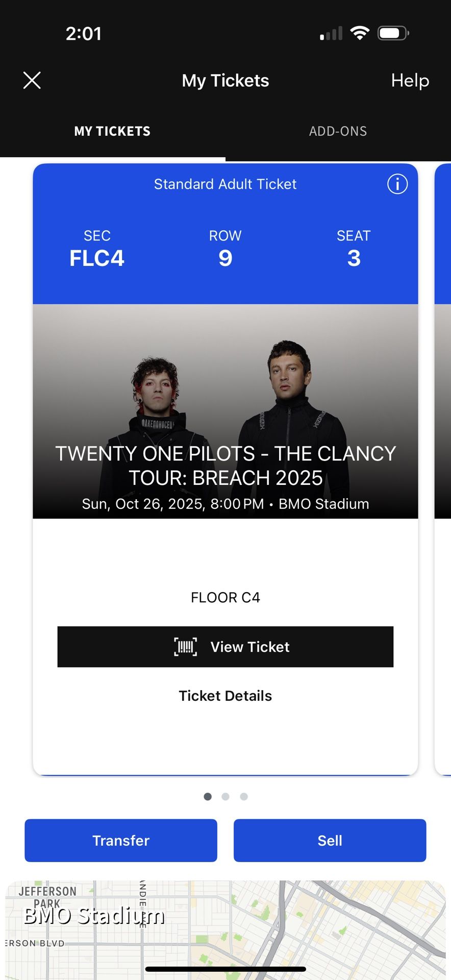Tap the battery indicator icon
Image resolution: width=451 pixels, height=980 pixels.
coord(392,33)
